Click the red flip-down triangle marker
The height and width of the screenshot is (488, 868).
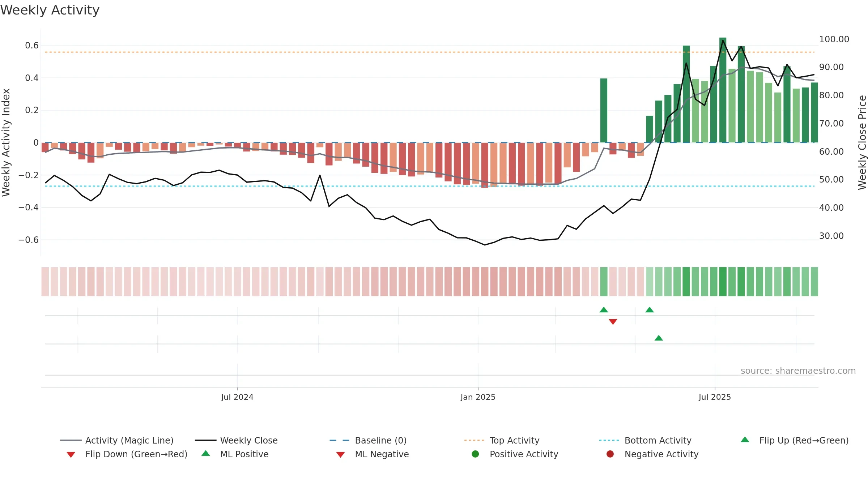coord(613,322)
